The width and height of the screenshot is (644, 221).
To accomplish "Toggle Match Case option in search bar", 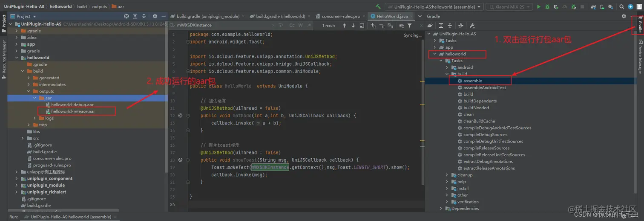I will pos(292,26).
